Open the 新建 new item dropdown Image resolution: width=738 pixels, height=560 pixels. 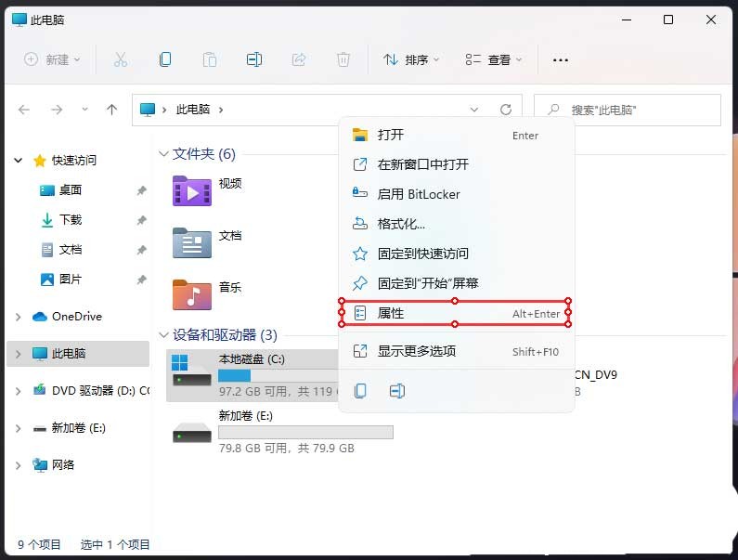click(x=52, y=59)
